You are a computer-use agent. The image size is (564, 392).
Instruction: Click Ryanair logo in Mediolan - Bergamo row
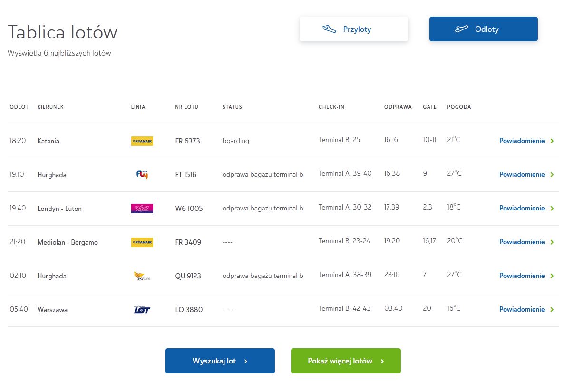tap(142, 242)
